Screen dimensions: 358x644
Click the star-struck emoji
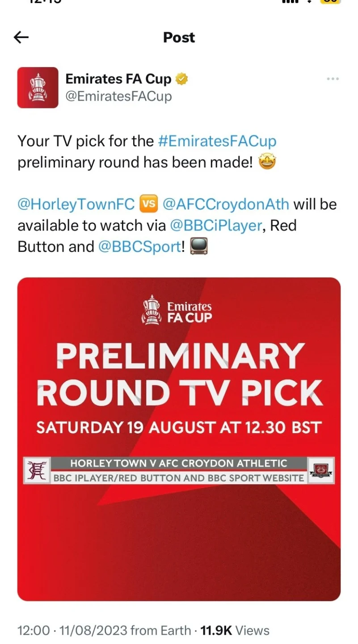267,162
